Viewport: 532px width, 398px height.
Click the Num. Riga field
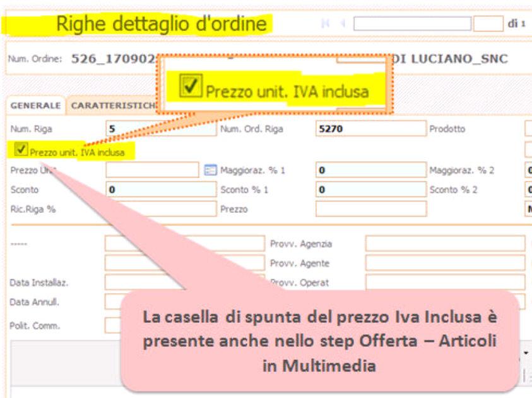click(160, 129)
